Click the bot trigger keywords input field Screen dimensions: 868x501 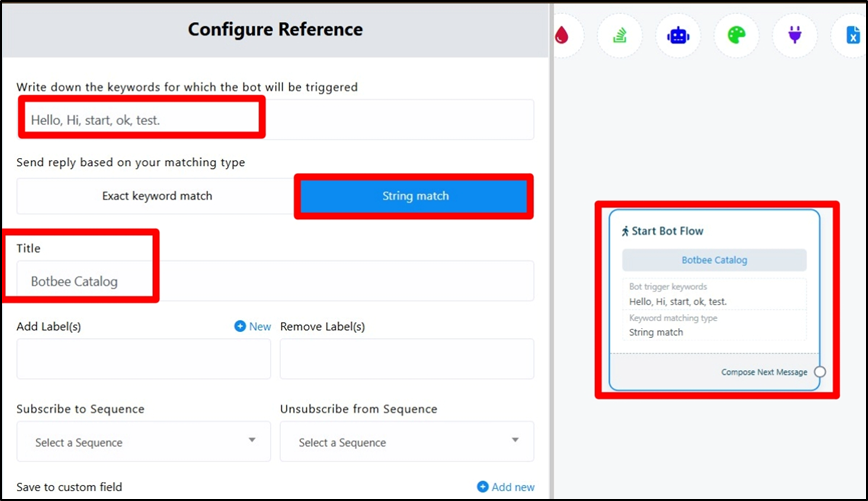(275, 120)
